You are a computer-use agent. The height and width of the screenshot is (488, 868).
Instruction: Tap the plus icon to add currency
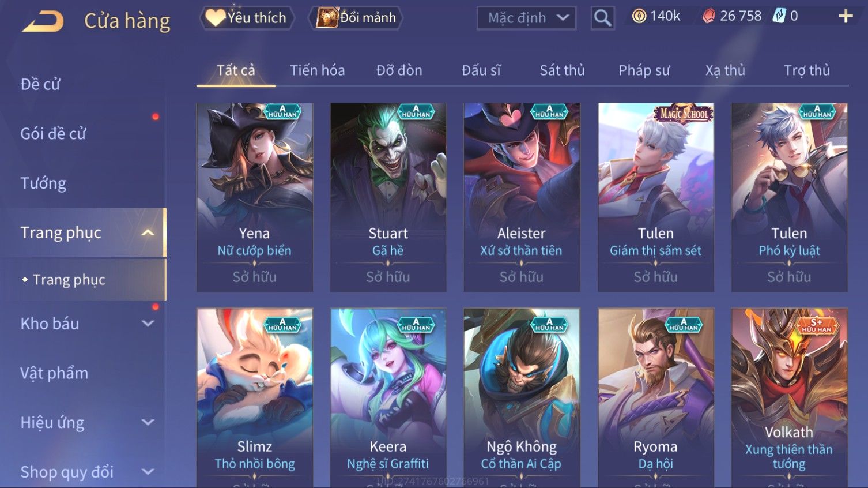pos(846,16)
